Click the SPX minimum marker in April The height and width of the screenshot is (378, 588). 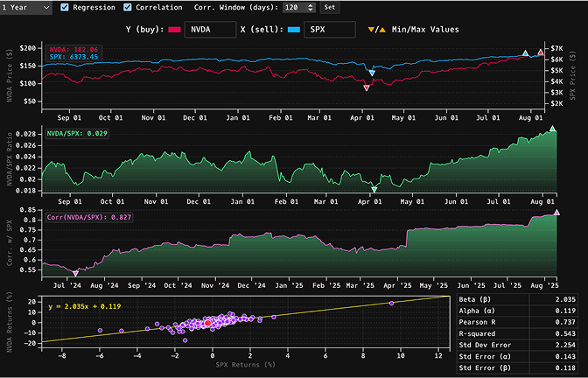pos(372,73)
